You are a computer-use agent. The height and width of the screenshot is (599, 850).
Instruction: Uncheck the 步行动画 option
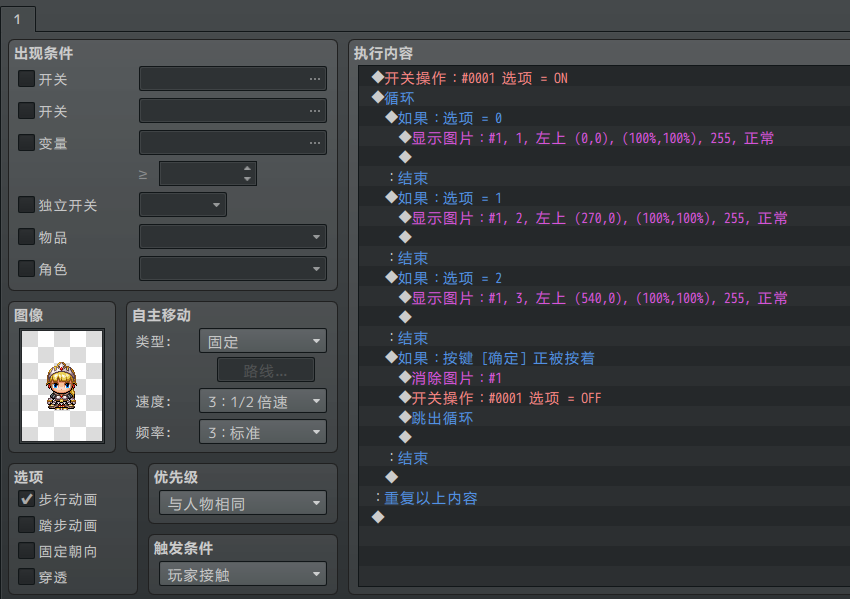[x=26, y=499]
